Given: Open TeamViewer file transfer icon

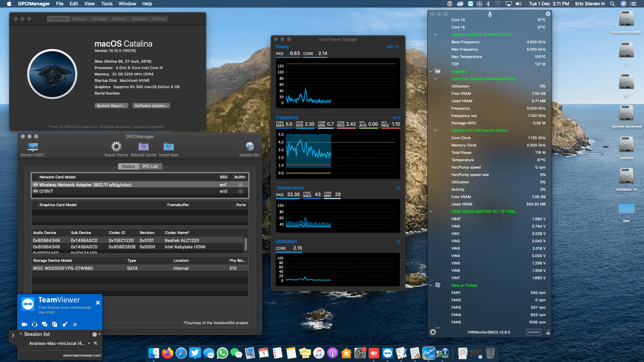Looking at the screenshot, I should pyautogui.click(x=55, y=324).
